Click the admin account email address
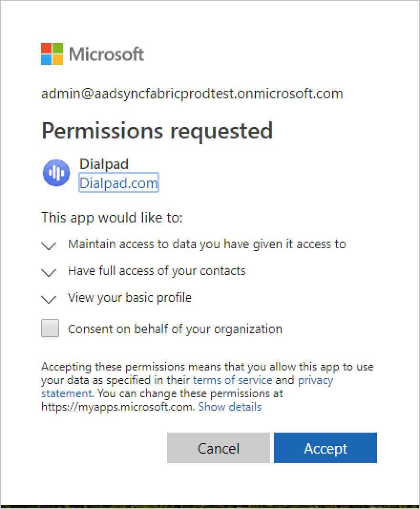Image resolution: width=420 pixels, height=509 pixels. click(192, 94)
